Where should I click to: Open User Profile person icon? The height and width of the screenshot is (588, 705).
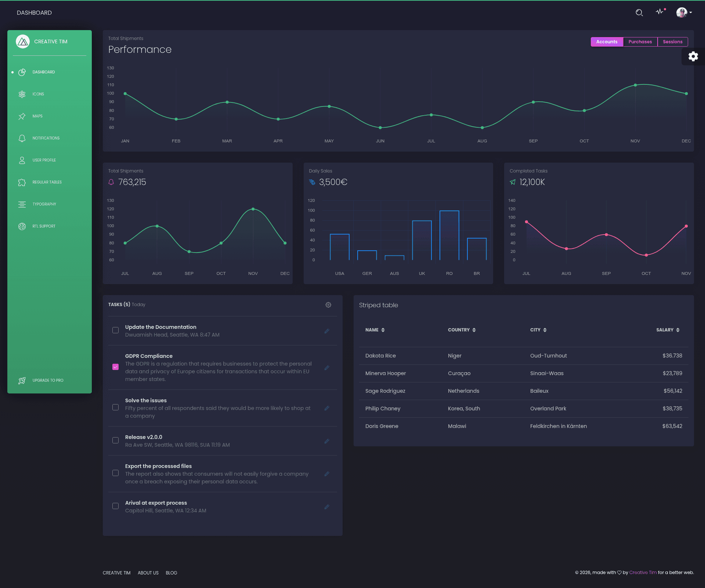pos(22,160)
